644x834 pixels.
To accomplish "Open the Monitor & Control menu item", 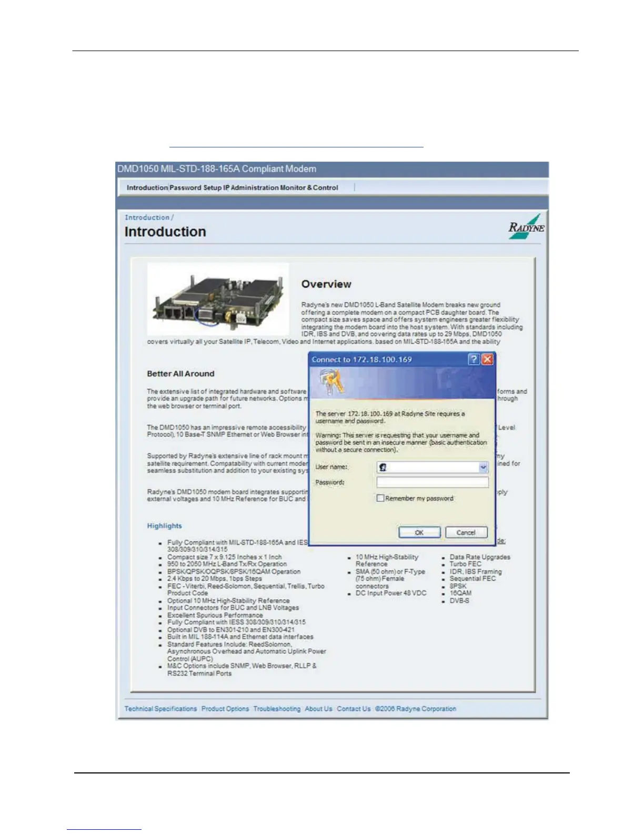I will [x=308, y=187].
